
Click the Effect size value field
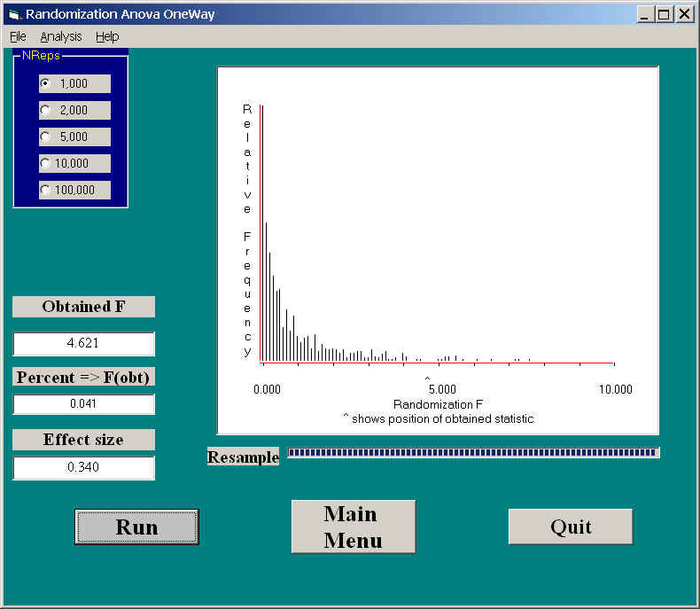coord(83,468)
